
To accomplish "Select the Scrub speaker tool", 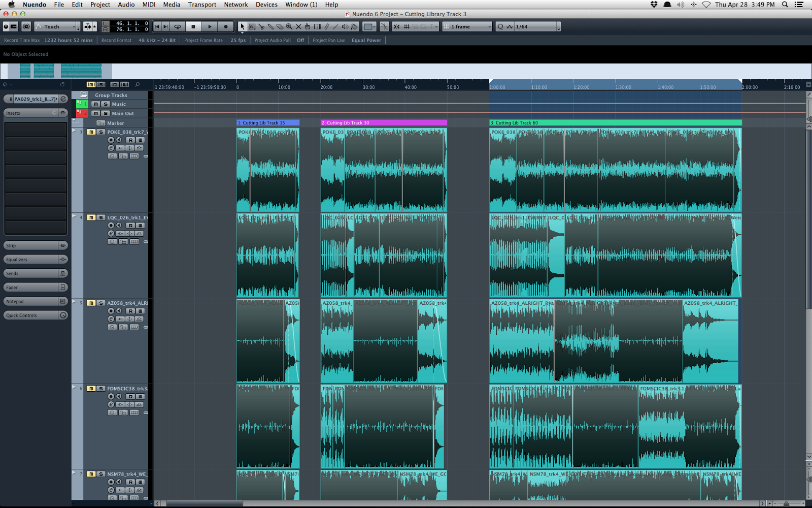I will point(346,26).
